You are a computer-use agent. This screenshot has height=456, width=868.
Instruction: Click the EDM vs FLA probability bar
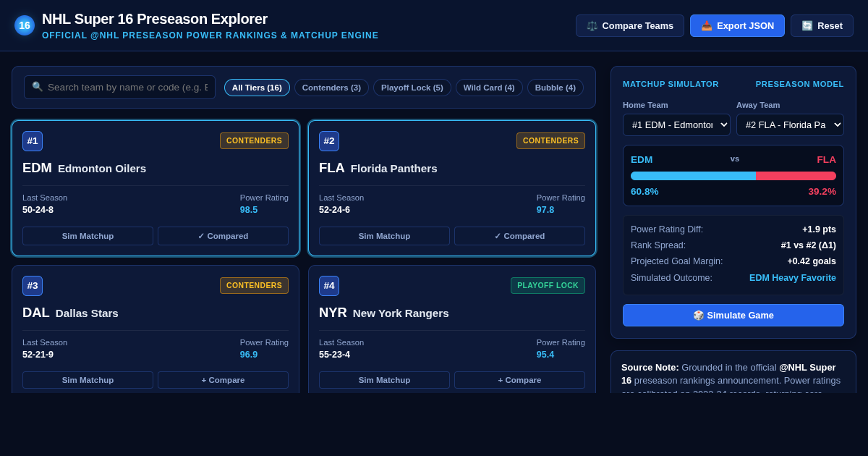coord(733,176)
